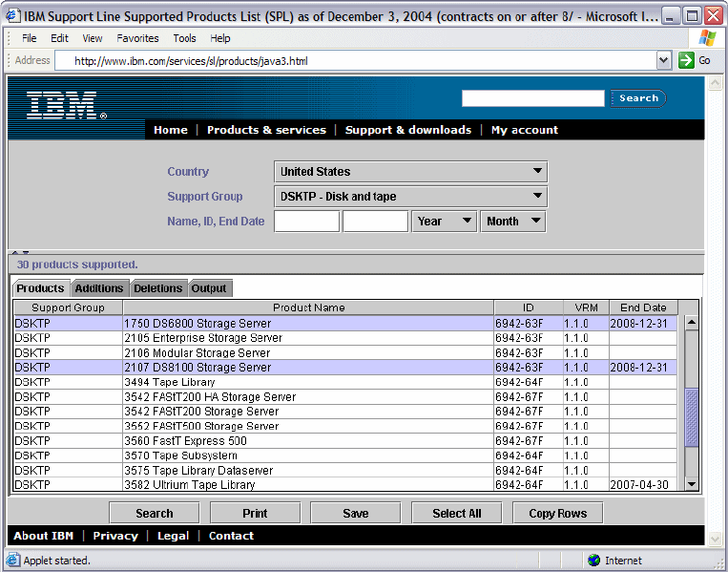Click the ID filter input field
728x572 pixels.
pyautogui.click(x=376, y=222)
